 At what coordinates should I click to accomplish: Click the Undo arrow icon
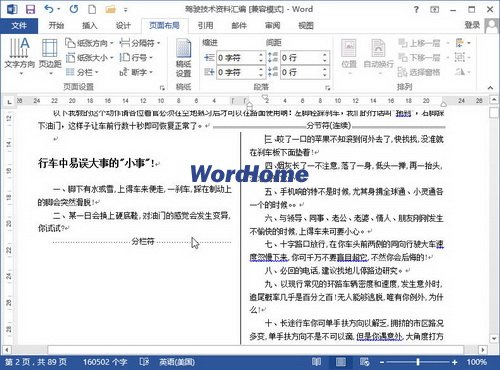[x=49, y=9]
